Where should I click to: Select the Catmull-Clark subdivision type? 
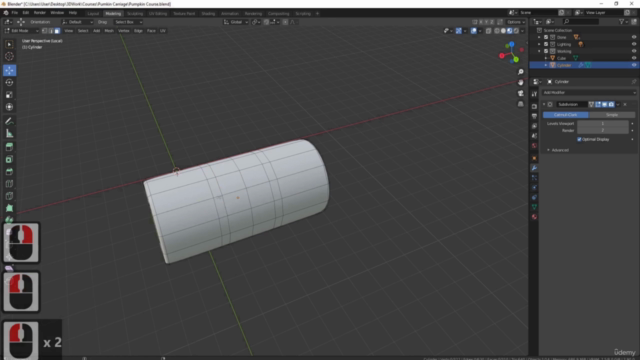(566, 115)
